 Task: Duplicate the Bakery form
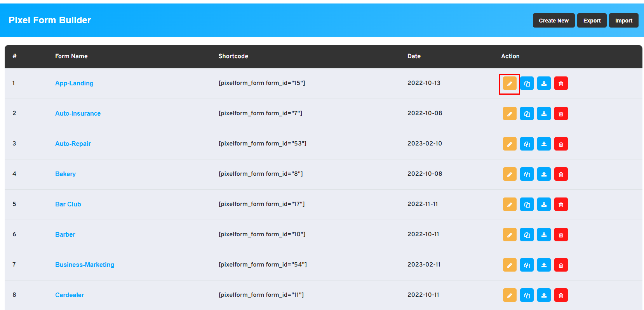pyautogui.click(x=527, y=174)
